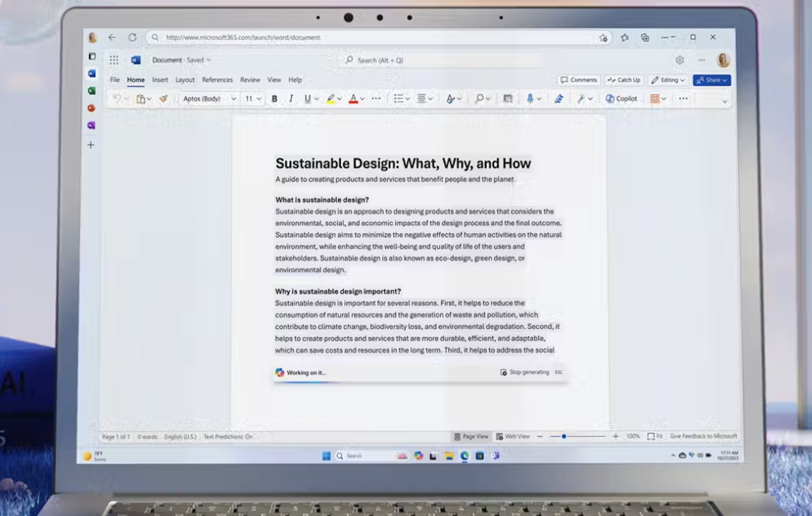Apply the yellow text highlight
The height and width of the screenshot is (516, 812).
pyautogui.click(x=331, y=99)
